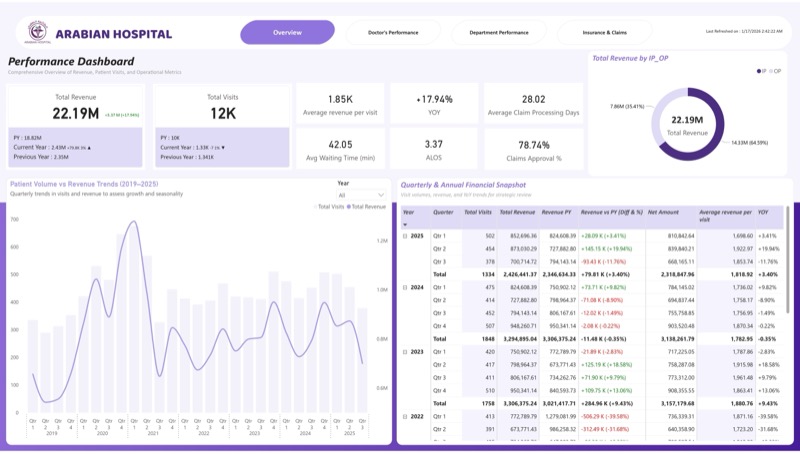Image resolution: width=800 pixels, height=454 pixels.
Task: Click 2025 Qtr 1 revenue 852,696.36
Action: coord(523,236)
